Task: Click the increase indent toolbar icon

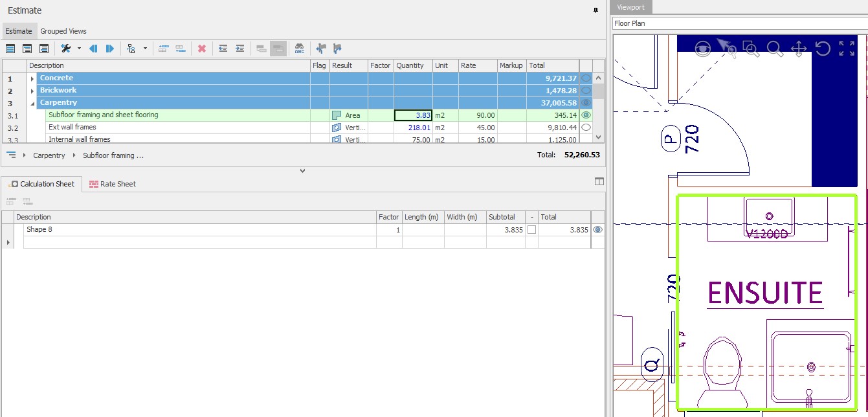Action: pyautogui.click(x=239, y=49)
